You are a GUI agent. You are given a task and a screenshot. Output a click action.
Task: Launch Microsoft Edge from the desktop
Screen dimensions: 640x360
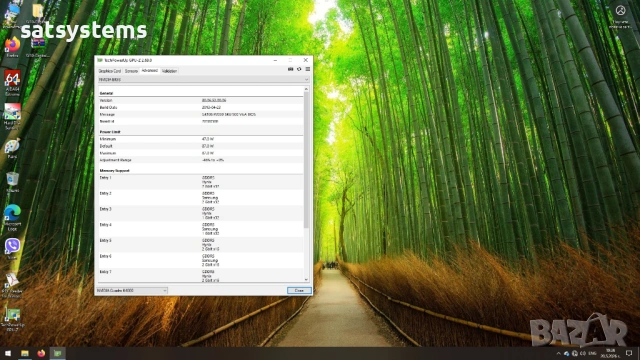point(12,217)
